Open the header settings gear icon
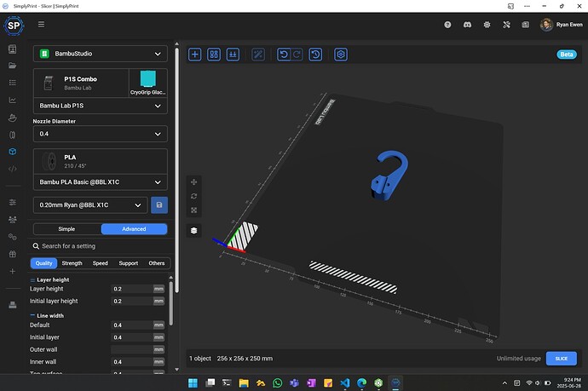588x391 pixels. pos(487,25)
